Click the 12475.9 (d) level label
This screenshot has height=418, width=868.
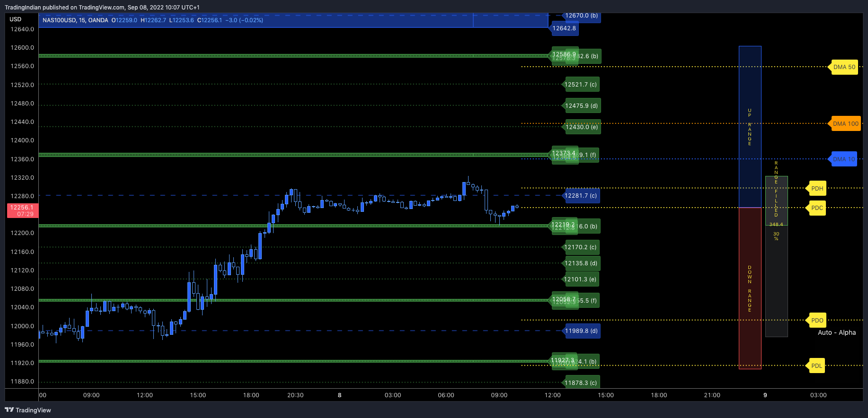point(582,106)
